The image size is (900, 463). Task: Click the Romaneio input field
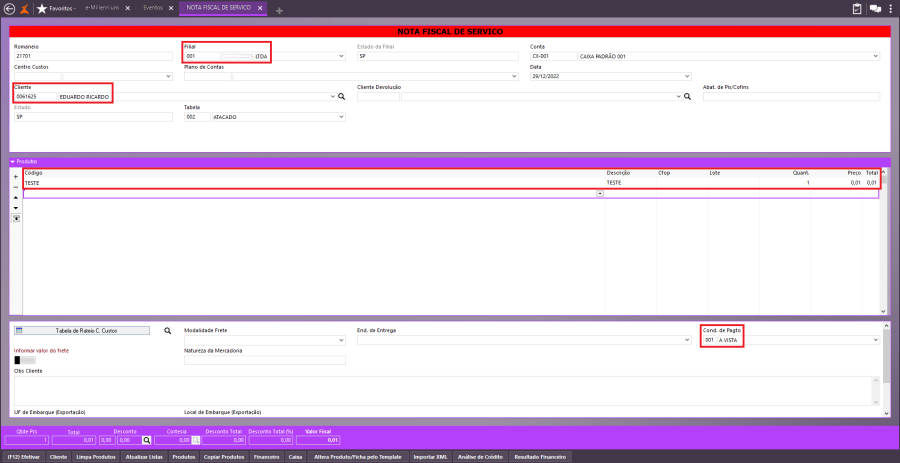[x=93, y=56]
